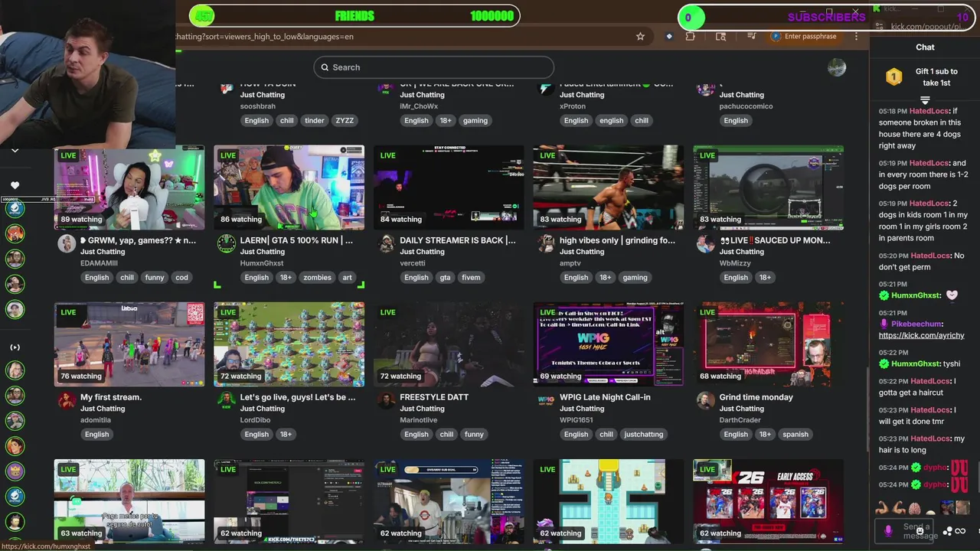Viewport: 980px width, 551px height.
Task: Click the channel name 'vercetti'
Action: [x=413, y=263]
